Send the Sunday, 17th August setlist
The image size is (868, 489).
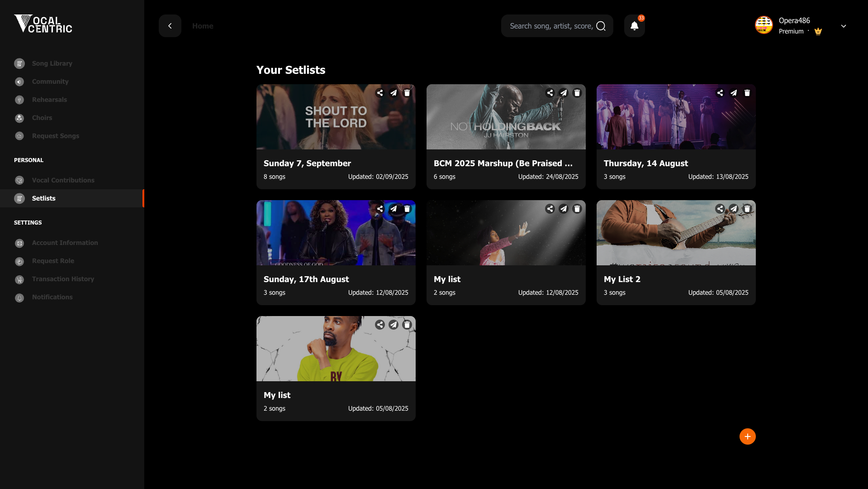(393, 208)
